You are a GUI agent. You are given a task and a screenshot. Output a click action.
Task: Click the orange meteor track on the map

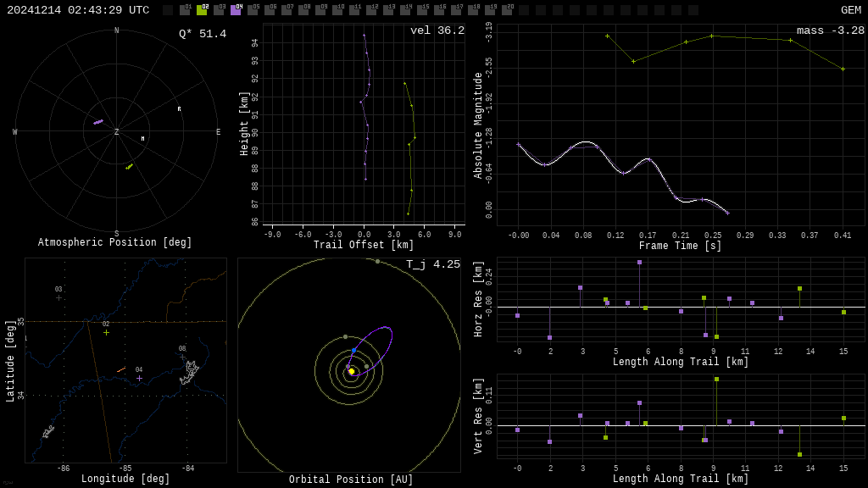[121, 369]
